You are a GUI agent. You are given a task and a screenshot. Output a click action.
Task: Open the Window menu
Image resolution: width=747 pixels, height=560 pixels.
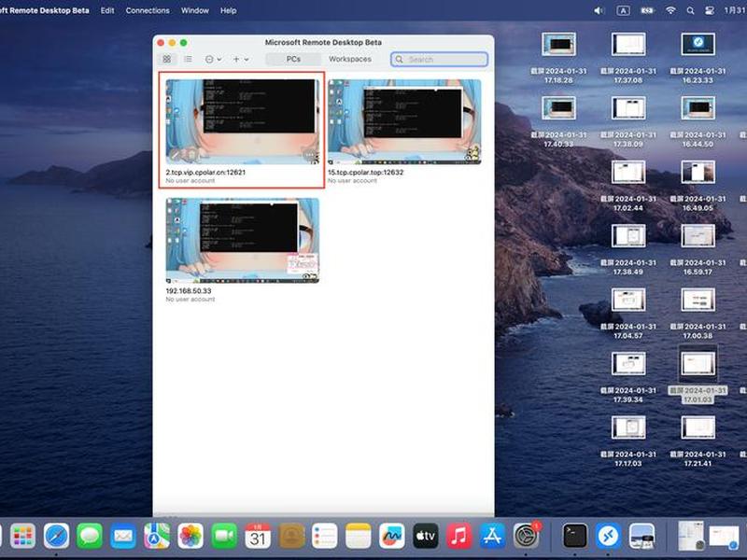(194, 10)
